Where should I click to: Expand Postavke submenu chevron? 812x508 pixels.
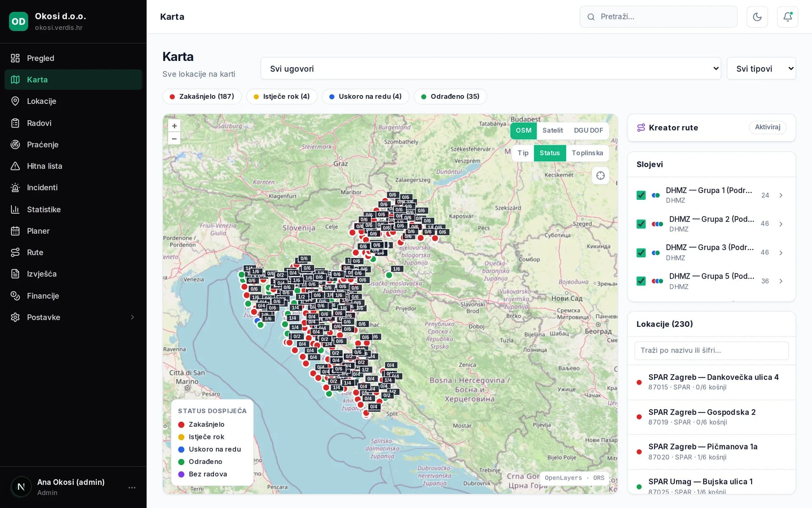click(x=132, y=317)
